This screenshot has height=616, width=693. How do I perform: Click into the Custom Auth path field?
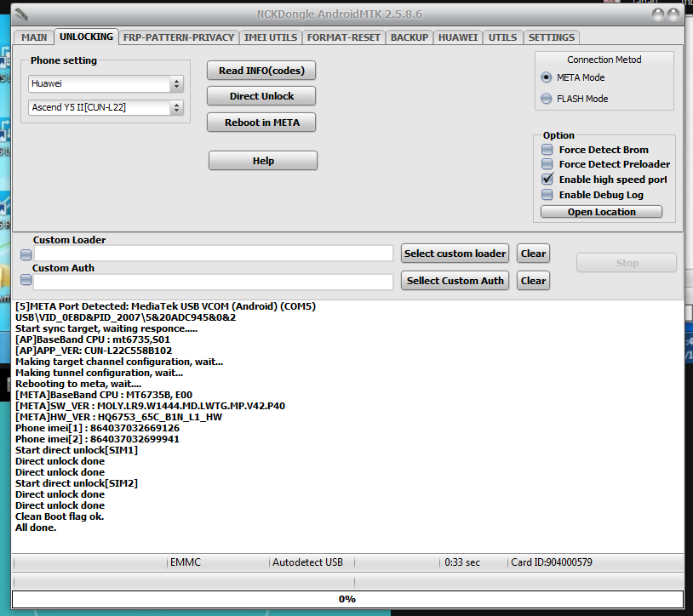pyautogui.click(x=214, y=282)
